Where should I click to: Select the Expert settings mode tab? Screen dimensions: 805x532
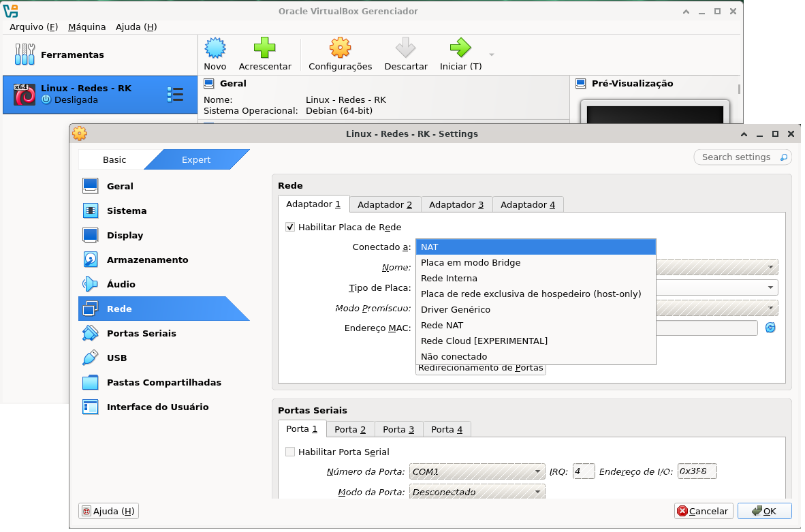(x=196, y=159)
